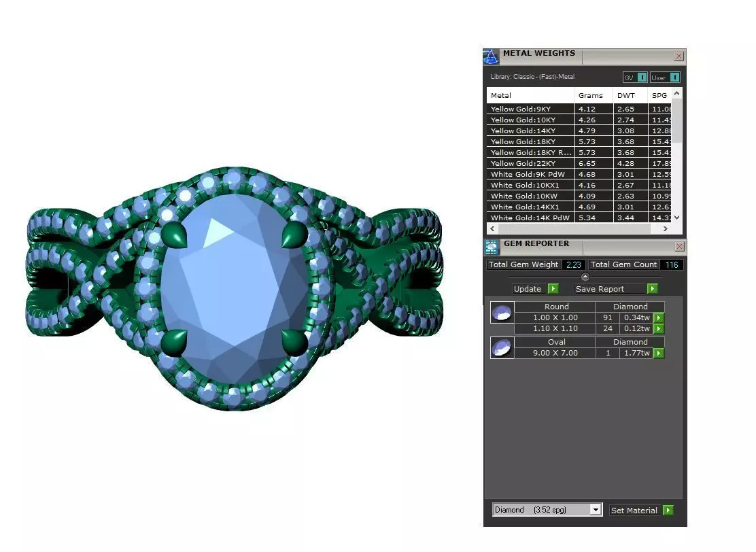Click metal list scroll down arrow
Screen dimensions: 756x552
tap(677, 218)
